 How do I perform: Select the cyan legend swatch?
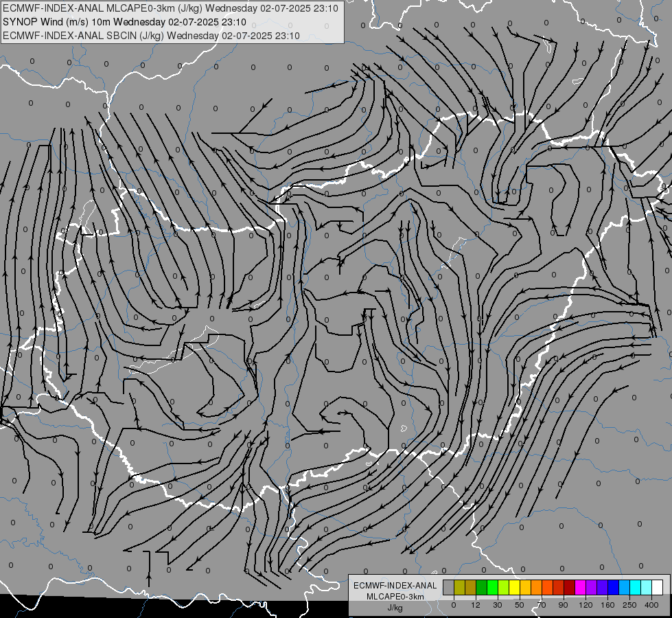point(635,587)
